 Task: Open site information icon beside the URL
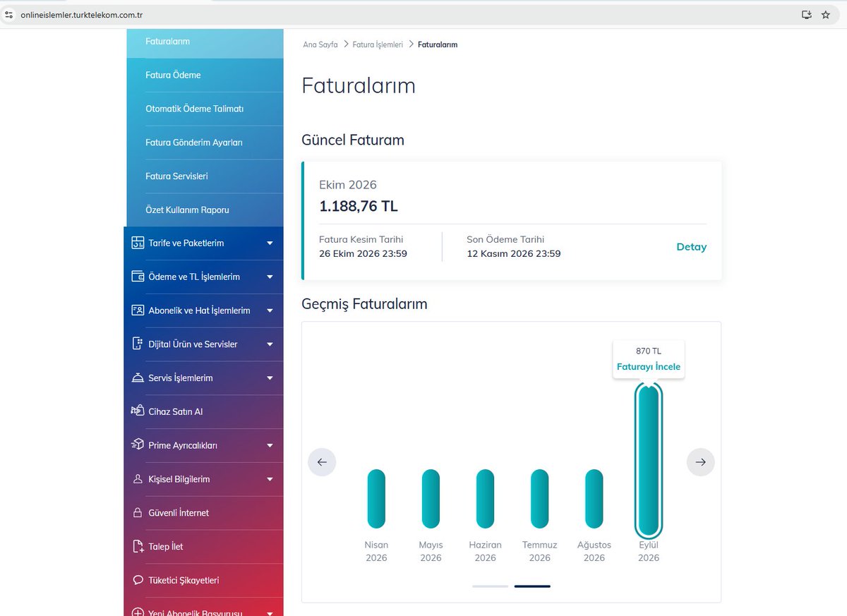[x=9, y=14]
